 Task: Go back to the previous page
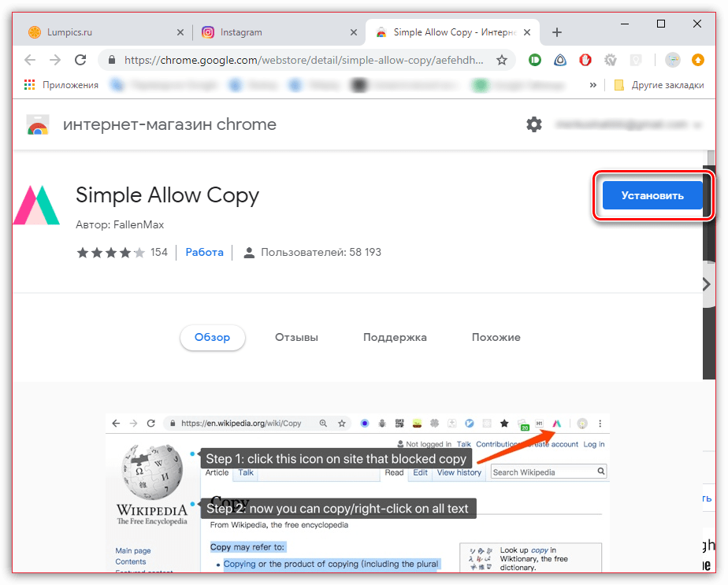(x=30, y=60)
